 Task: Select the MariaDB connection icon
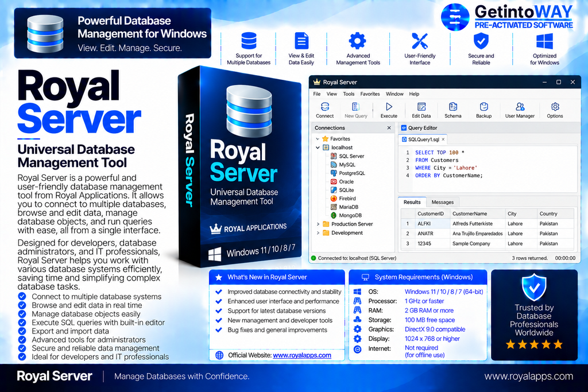tap(334, 207)
